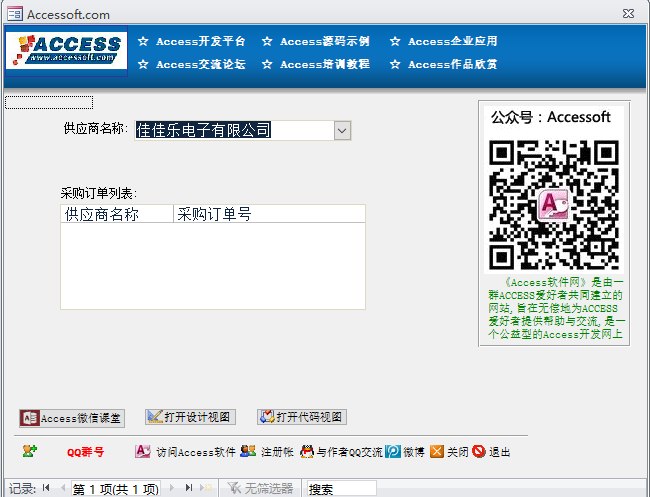Click the 采购订单号 column header in order list
The width and height of the screenshot is (650, 497).
click(269, 214)
